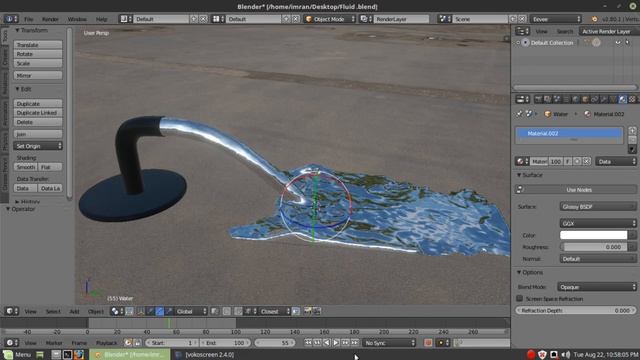Open the Blend Mode Opaque dropdown
The height and width of the screenshot is (360, 640).
pyautogui.click(x=597, y=287)
